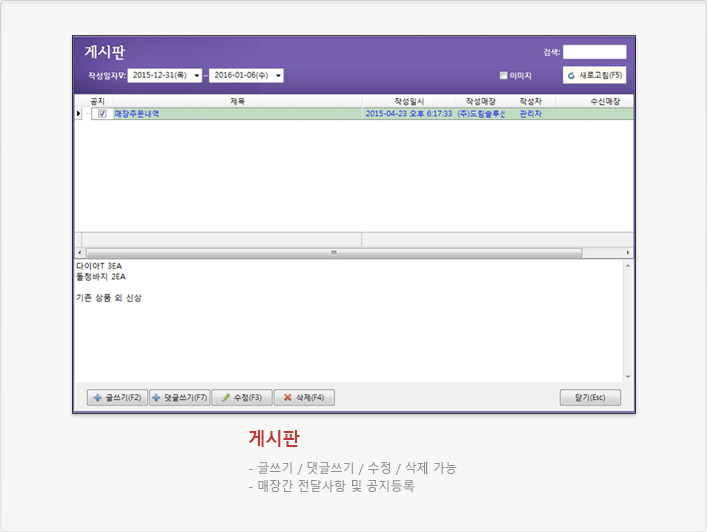The height and width of the screenshot is (532, 707).
Task: Click the date cell 2015-04-23 오후 6:17:33
Action: click(x=409, y=114)
